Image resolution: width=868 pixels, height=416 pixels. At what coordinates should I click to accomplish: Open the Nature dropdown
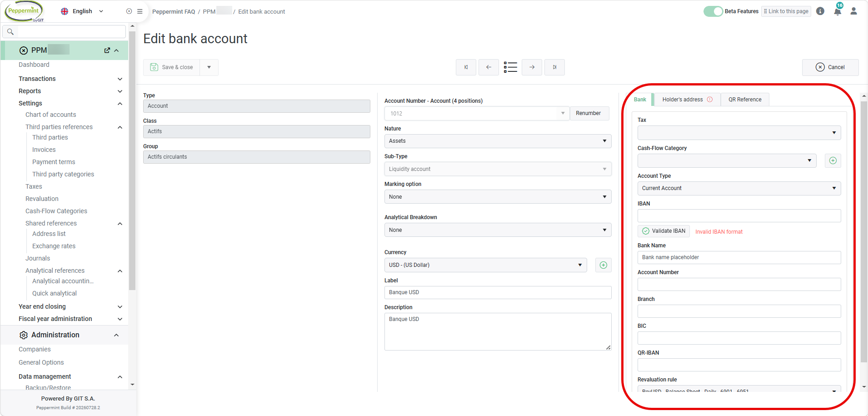pos(498,141)
